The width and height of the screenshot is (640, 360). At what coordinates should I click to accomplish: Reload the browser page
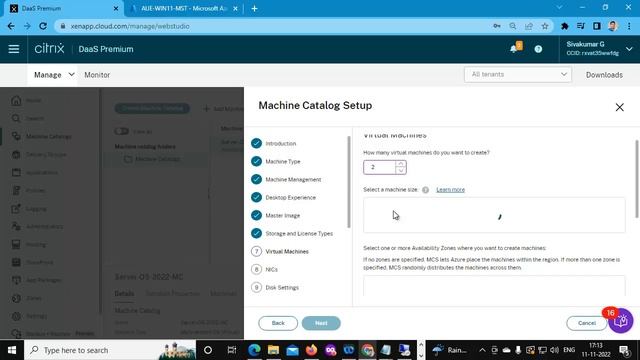tap(43, 26)
